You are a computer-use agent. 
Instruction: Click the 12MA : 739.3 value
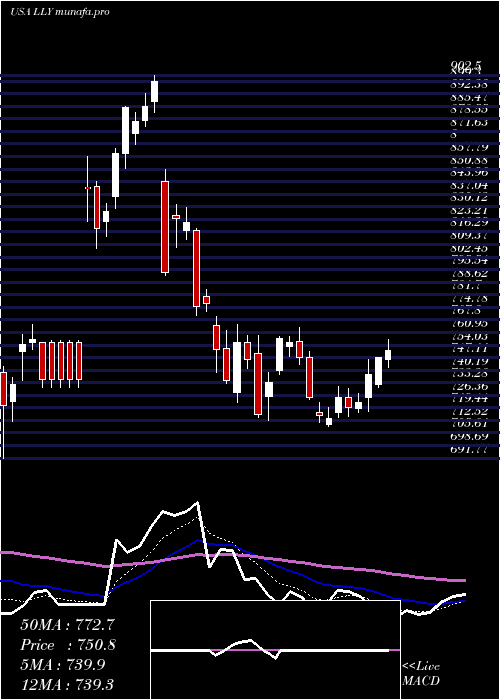69,684
